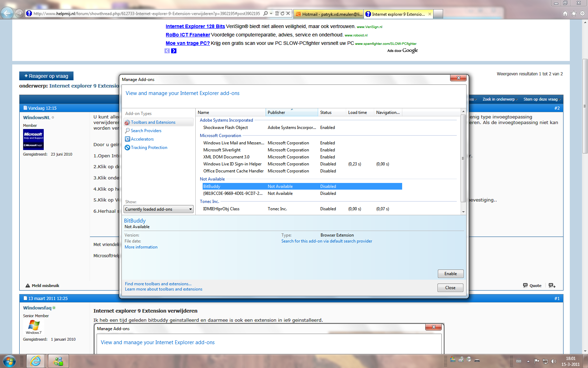The width and height of the screenshot is (588, 368).
Task: Click the Close button in Manage Add-ons
Action: pyautogui.click(x=450, y=288)
